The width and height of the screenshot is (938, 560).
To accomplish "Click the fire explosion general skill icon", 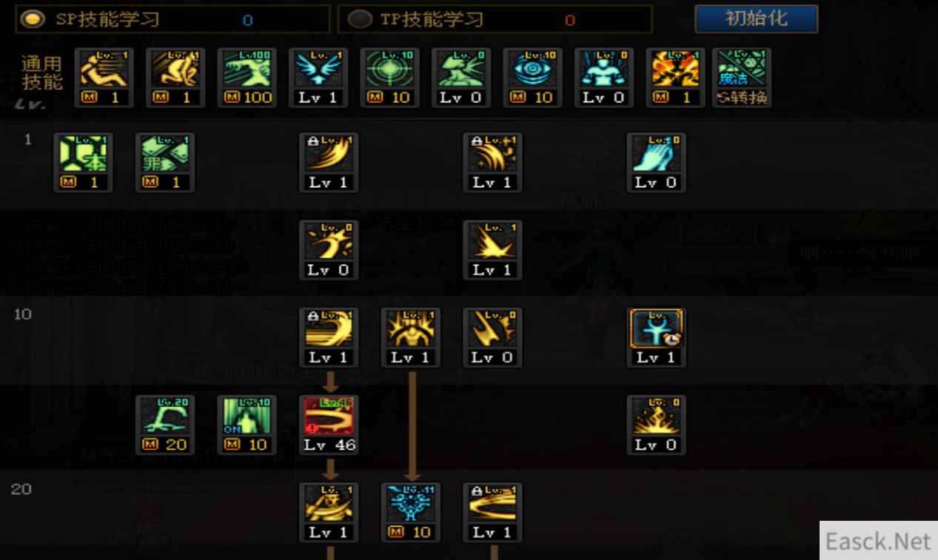I will click(674, 78).
